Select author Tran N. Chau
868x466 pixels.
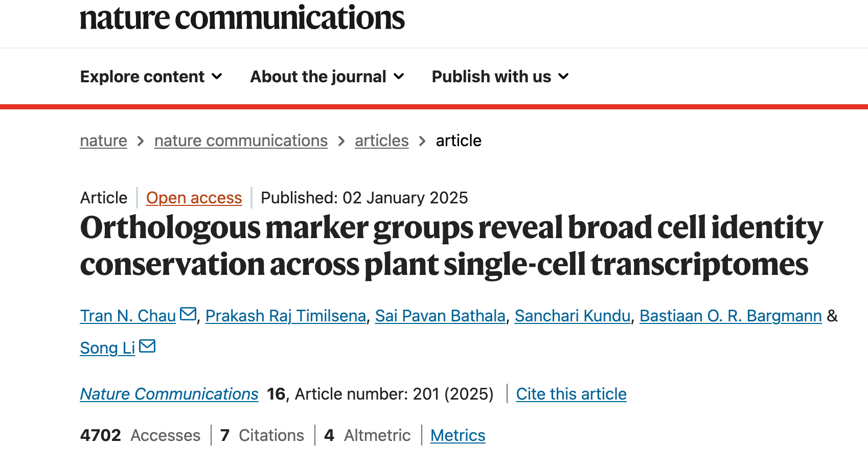point(127,316)
